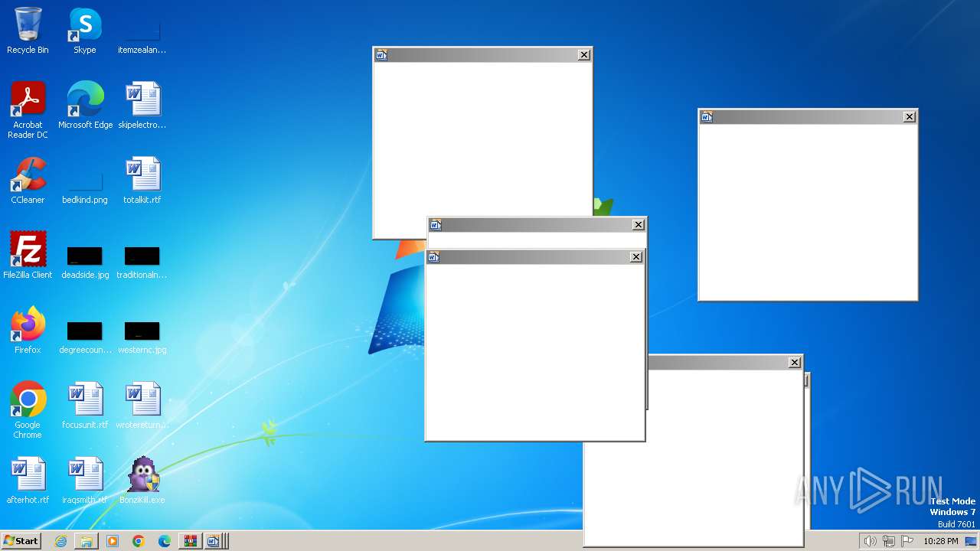Close the front-most center blank window
This screenshot has height=551, width=980.
(x=636, y=256)
